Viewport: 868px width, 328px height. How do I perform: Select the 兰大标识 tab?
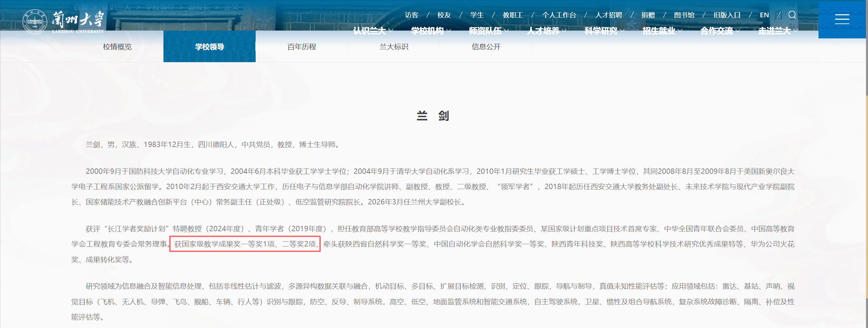tap(394, 47)
